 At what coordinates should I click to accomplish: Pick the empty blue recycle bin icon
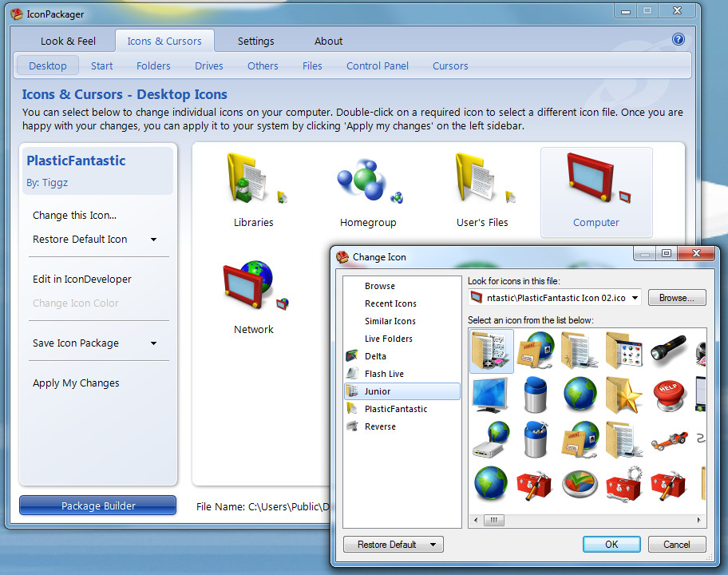coord(535,395)
